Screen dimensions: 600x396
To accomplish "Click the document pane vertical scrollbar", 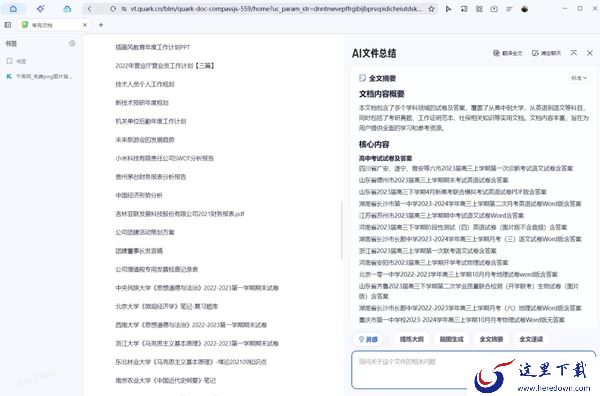I will [341, 230].
